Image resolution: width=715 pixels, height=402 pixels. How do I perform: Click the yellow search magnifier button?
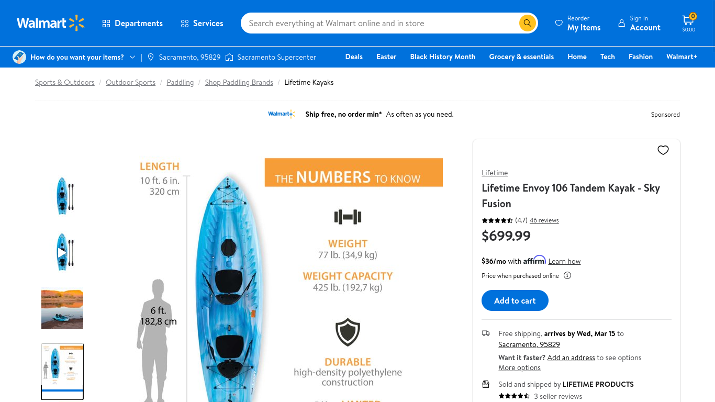tap(527, 23)
